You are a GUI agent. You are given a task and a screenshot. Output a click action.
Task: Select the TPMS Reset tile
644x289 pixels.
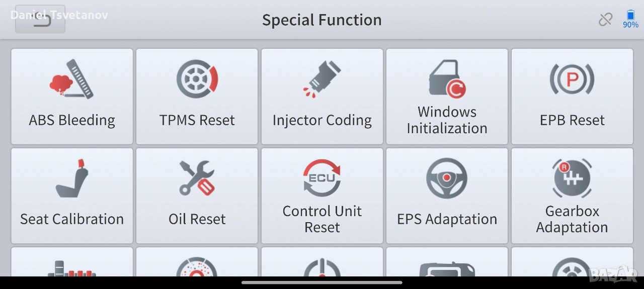(x=197, y=97)
